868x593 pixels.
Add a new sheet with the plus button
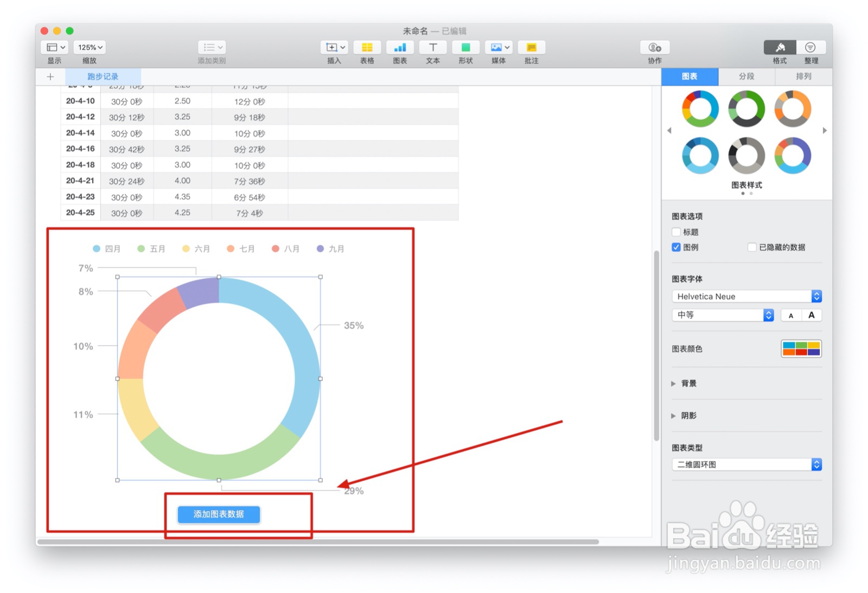pos(50,76)
